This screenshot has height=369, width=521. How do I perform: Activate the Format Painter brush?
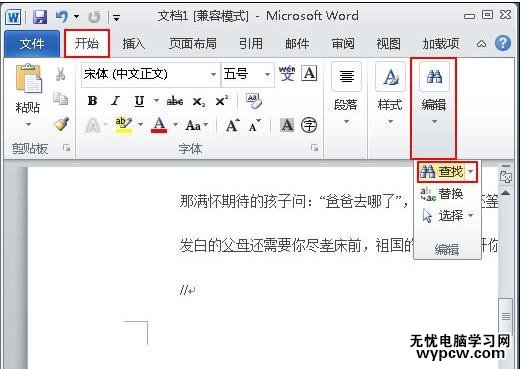(x=61, y=124)
